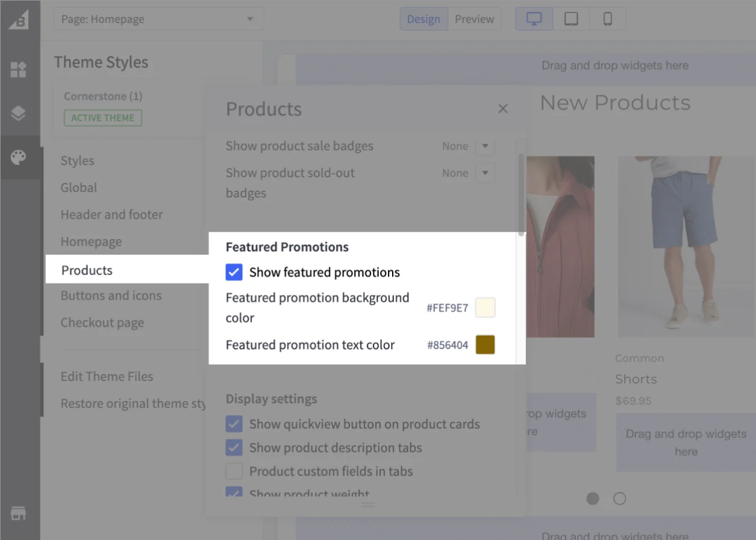This screenshot has width=756, height=540.
Task: Click the panel resize handle at bottom
Action: [367, 505]
